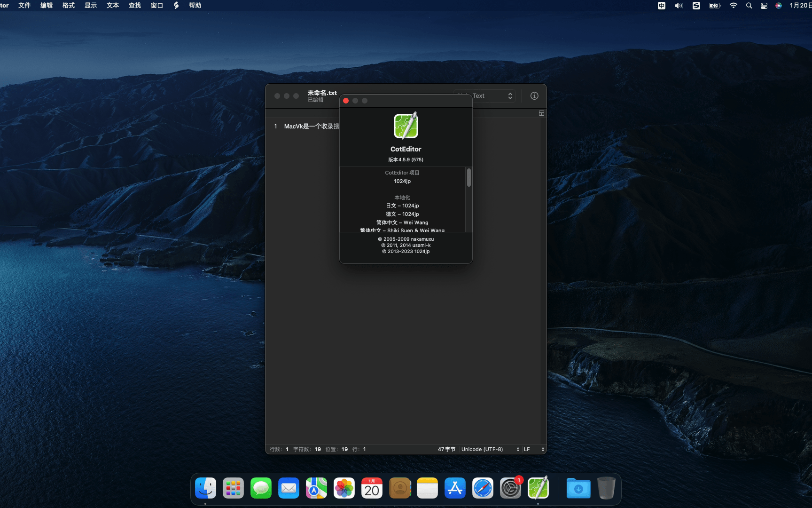Open Spotlight search

[749, 6]
